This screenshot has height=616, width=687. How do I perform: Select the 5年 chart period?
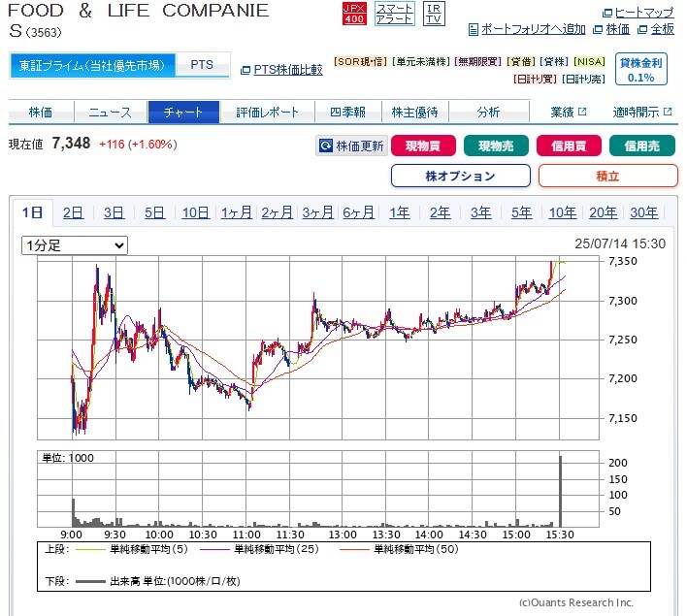tap(522, 212)
